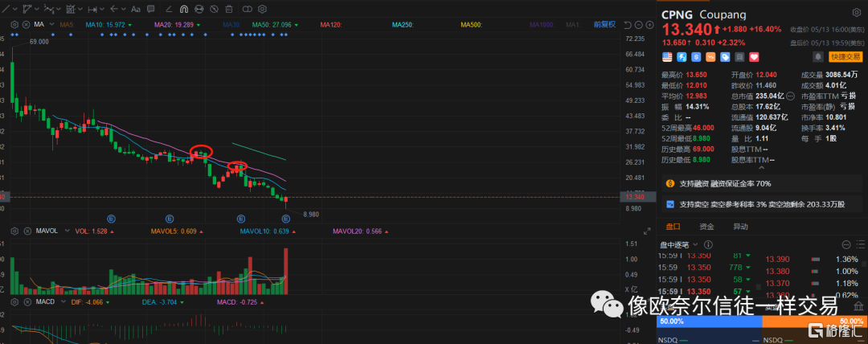Click the bank exchange icon

coord(858,306)
